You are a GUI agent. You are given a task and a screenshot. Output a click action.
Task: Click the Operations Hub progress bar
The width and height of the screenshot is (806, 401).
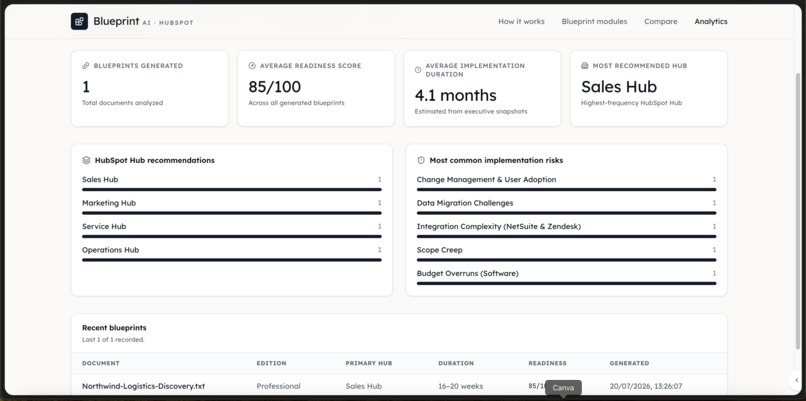(x=232, y=260)
